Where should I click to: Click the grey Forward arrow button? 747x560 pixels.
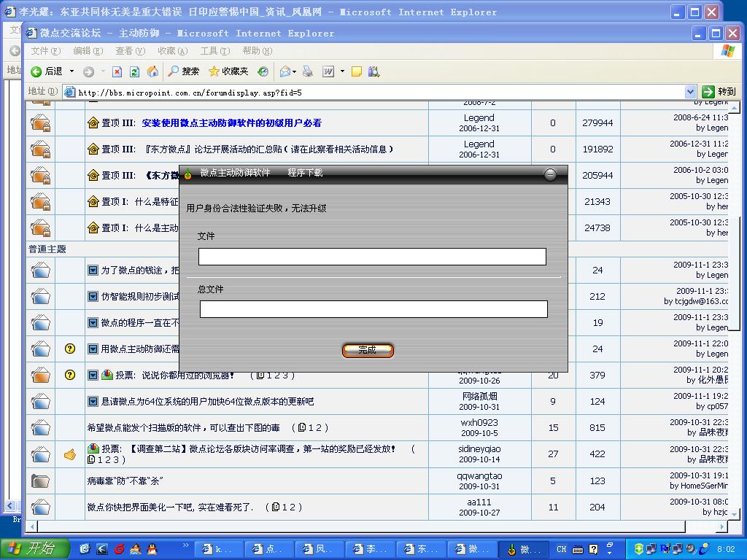pos(88,71)
